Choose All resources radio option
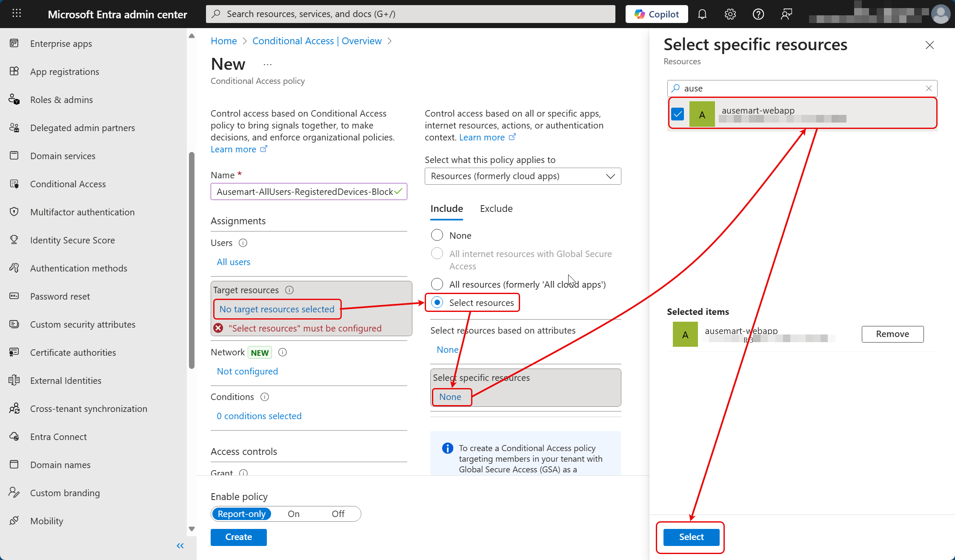 click(437, 284)
